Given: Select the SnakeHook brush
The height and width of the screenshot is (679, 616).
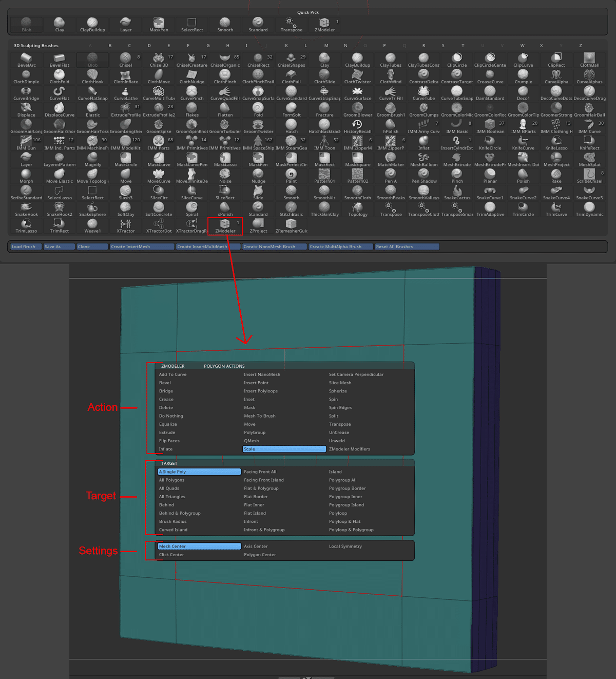Looking at the screenshot, I should 26,209.
